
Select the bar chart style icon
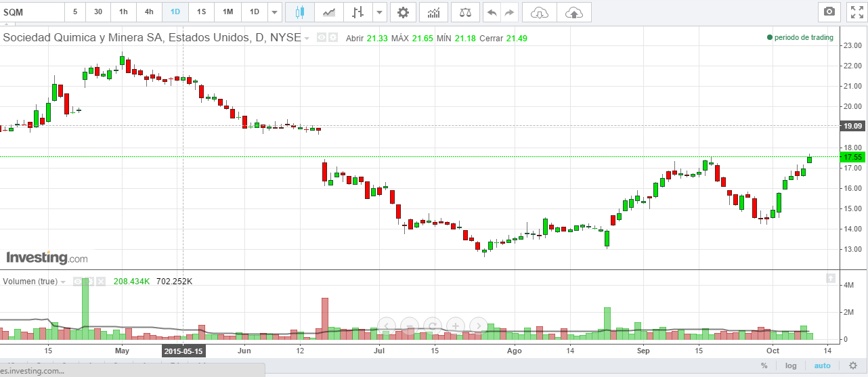pos(358,12)
